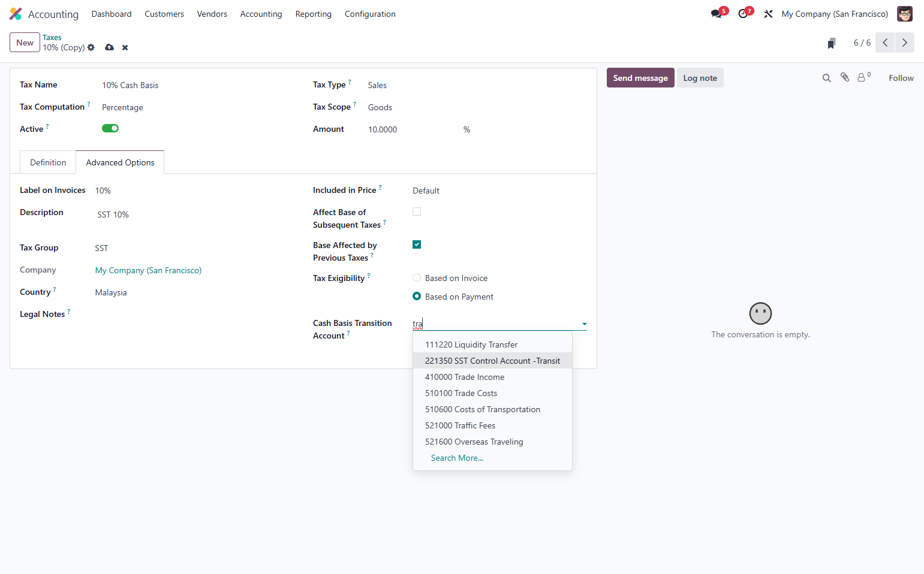This screenshot has height=574, width=924.
Task: Select 111220 Liquidity Transfer option
Action: coord(492,345)
